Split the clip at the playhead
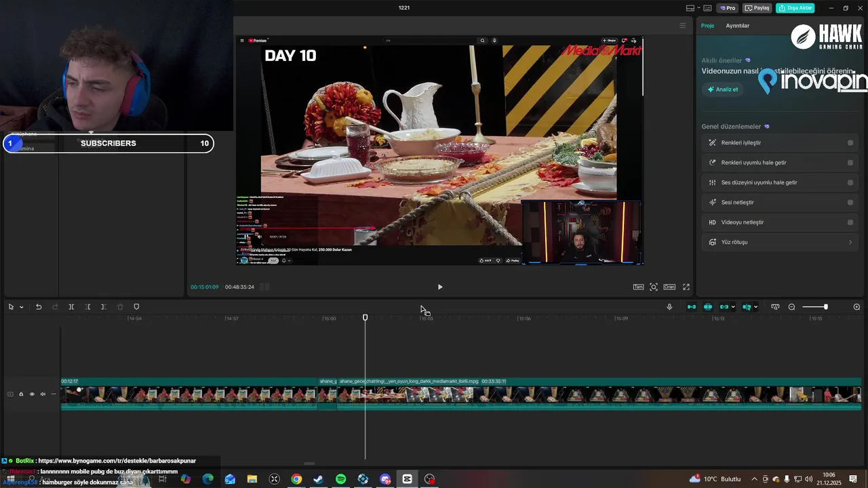The height and width of the screenshot is (488, 868). point(71,307)
